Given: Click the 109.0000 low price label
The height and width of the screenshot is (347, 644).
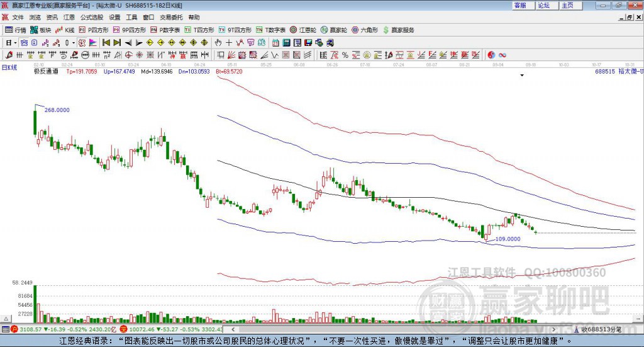Looking at the screenshot, I should (x=508, y=239).
